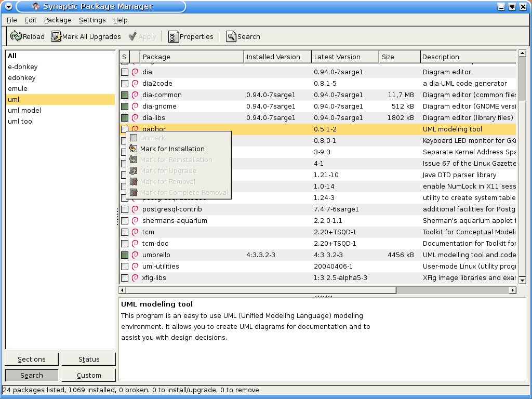
Task: Toggle the status checkbox for xfig-libs
Action: tap(125, 278)
